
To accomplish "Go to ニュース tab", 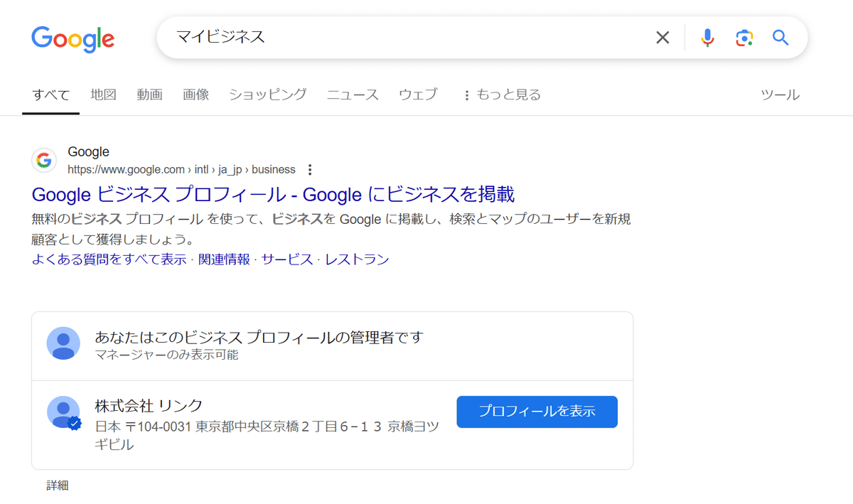I will point(353,95).
